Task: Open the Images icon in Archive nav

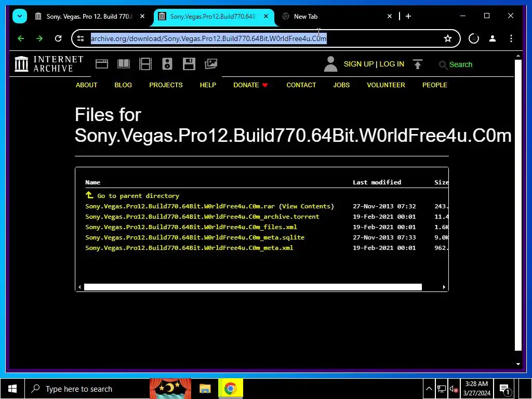Action: (211, 64)
